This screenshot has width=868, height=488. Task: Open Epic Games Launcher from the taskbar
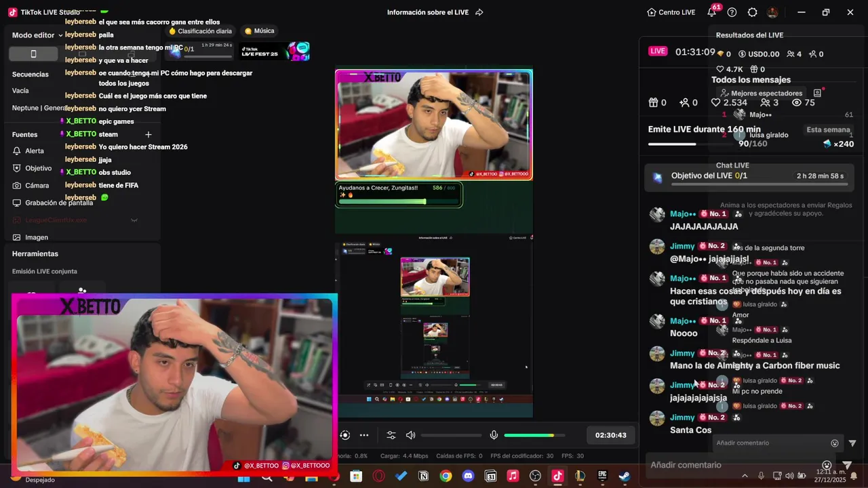[602, 476]
